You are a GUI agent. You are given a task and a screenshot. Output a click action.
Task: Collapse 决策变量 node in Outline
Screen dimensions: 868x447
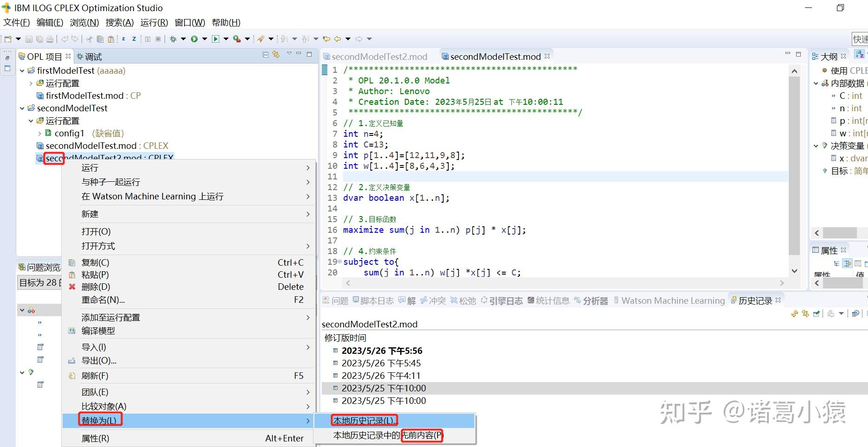click(x=816, y=146)
